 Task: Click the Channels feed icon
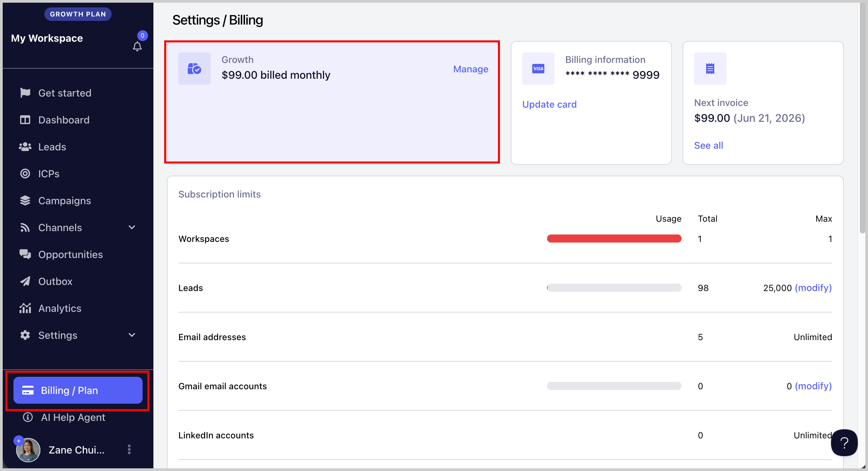click(x=25, y=227)
